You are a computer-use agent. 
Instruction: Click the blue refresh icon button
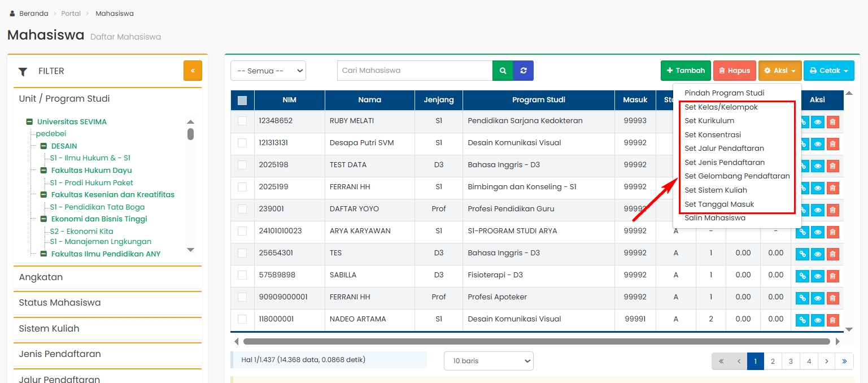(x=524, y=71)
